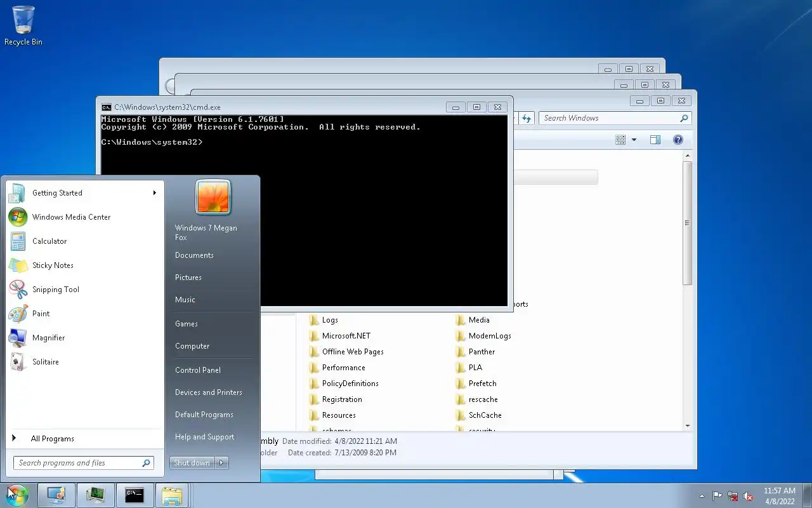Click Explorer scrollbar down arrow
Viewport: 812px width, 508px height.
[x=688, y=425]
